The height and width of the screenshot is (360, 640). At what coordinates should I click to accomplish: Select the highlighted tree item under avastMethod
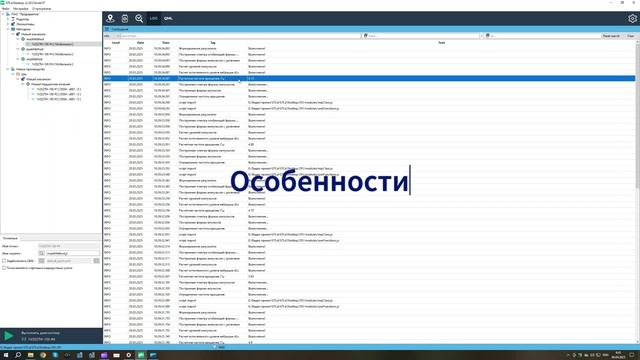tap(52, 44)
